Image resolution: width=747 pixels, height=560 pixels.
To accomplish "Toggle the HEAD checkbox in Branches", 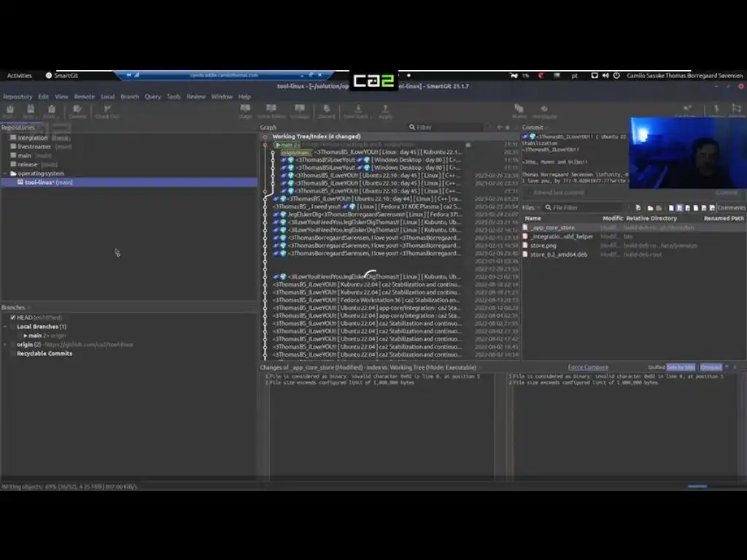I will [13, 318].
